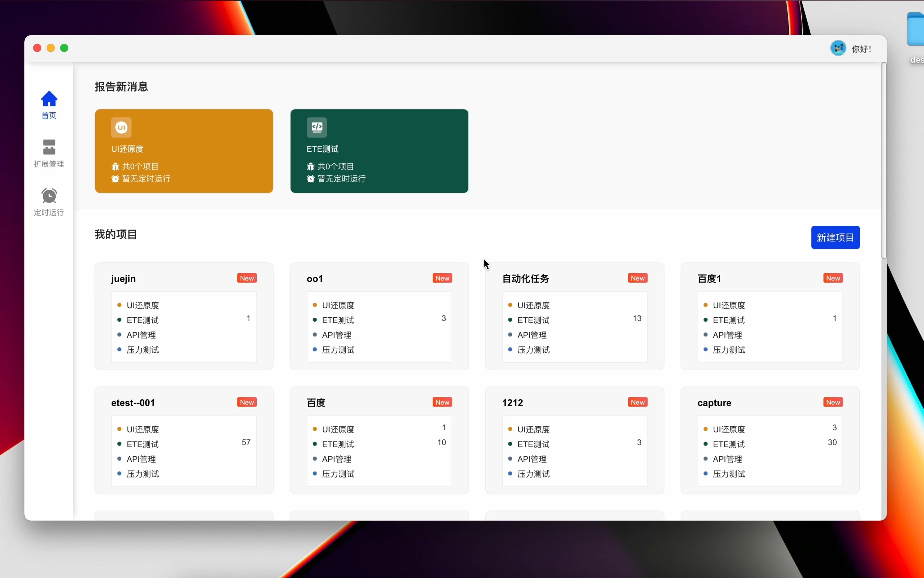
Task: Click bug icon on green ETE测试 card
Action: [311, 167]
